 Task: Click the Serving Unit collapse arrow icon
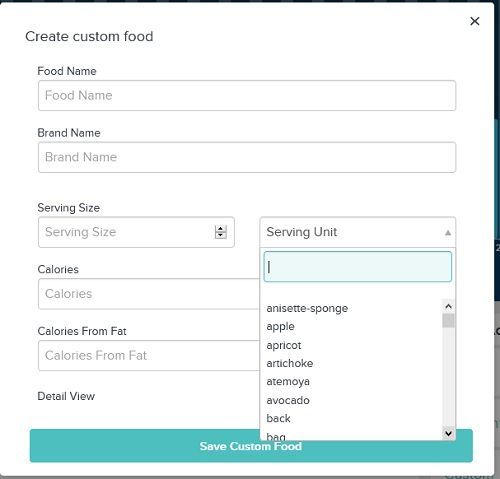coord(448,233)
